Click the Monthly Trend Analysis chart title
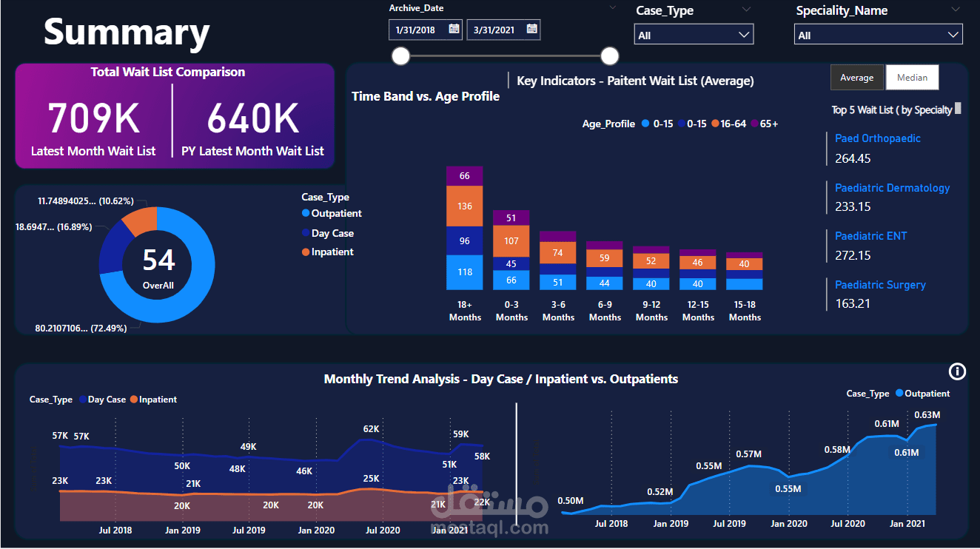 [501, 379]
